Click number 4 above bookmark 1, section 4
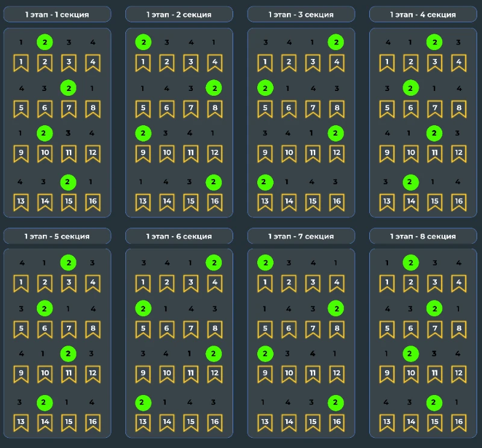The height and width of the screenshot is (448, 482). click(x=388, y=42)
